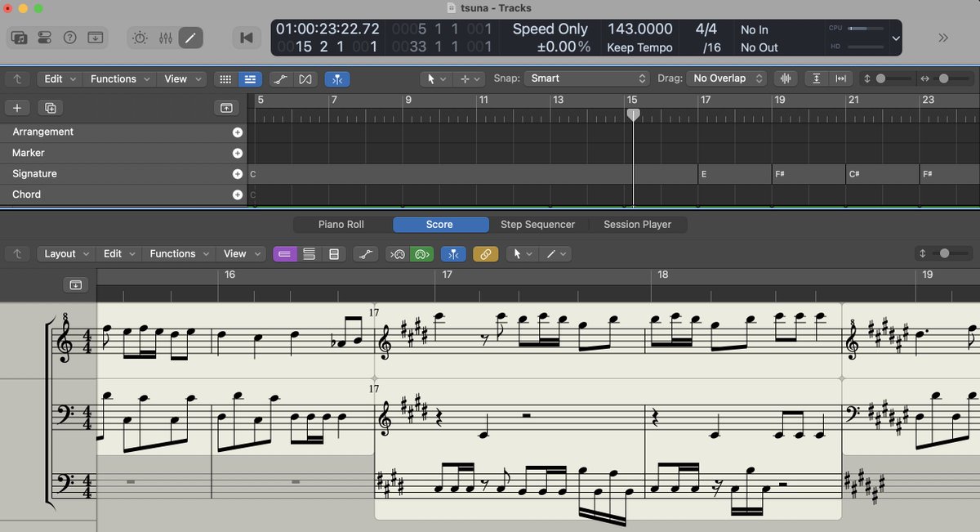The height and width of the screenshot is (532, 980).
Task: Select the Arrangement global track
Action: 122,132
